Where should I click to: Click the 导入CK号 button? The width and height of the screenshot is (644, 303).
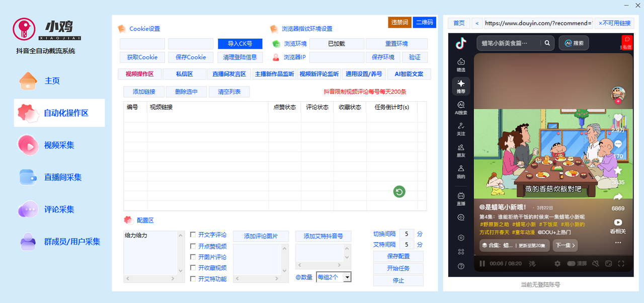click(x=240, y=44)
